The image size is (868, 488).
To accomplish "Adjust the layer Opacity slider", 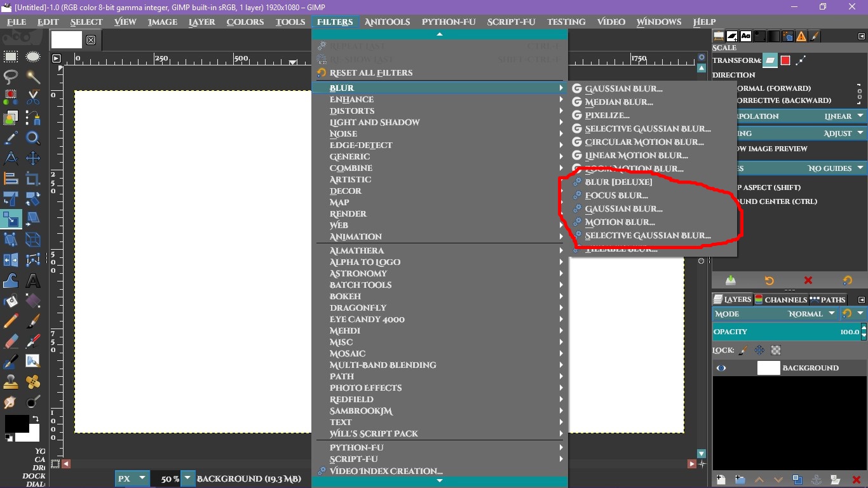I will coord(786,332).
